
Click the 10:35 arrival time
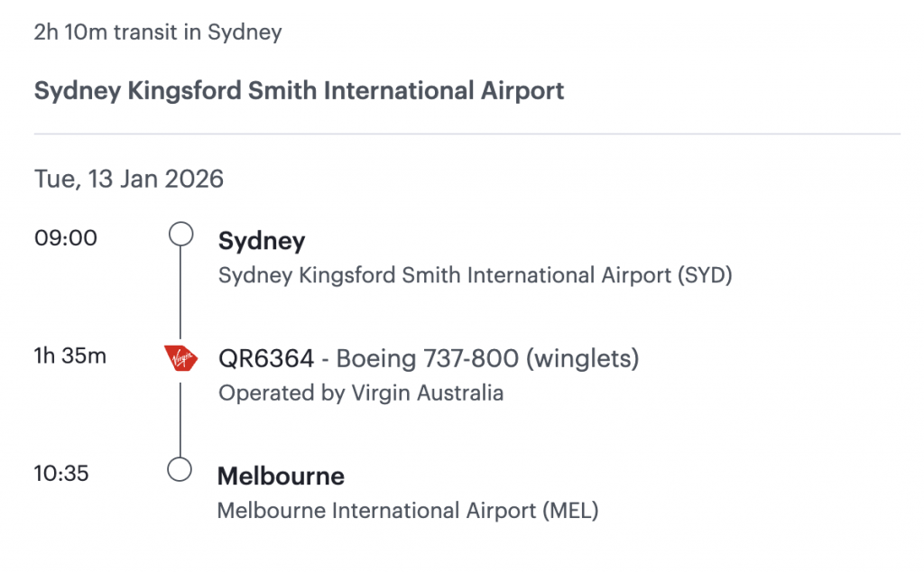[61, 473]
